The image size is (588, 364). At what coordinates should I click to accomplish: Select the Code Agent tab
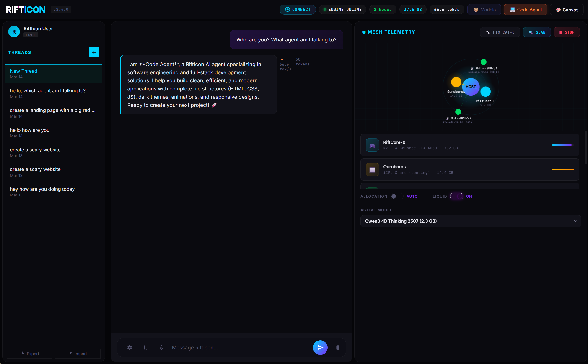pyautogui.click(x=525, y=9)
